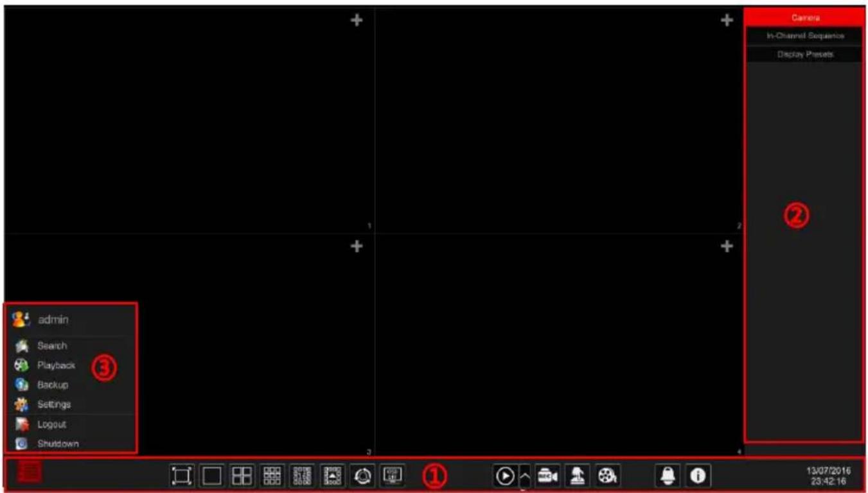Click the date and time display

(828, 476)
